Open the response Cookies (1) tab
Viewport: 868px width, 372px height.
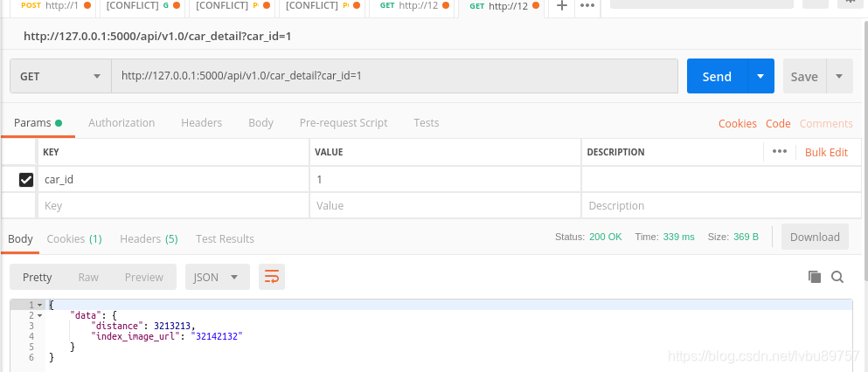[x=74, y=238]
